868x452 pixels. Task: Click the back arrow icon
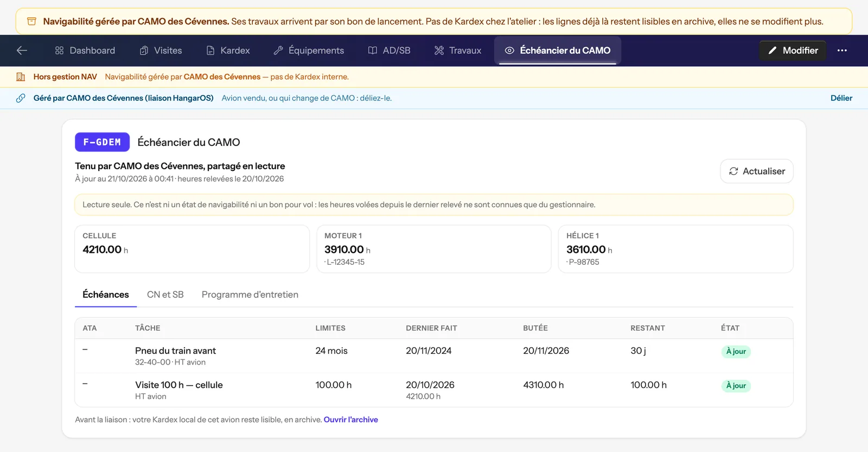point(22,50)
